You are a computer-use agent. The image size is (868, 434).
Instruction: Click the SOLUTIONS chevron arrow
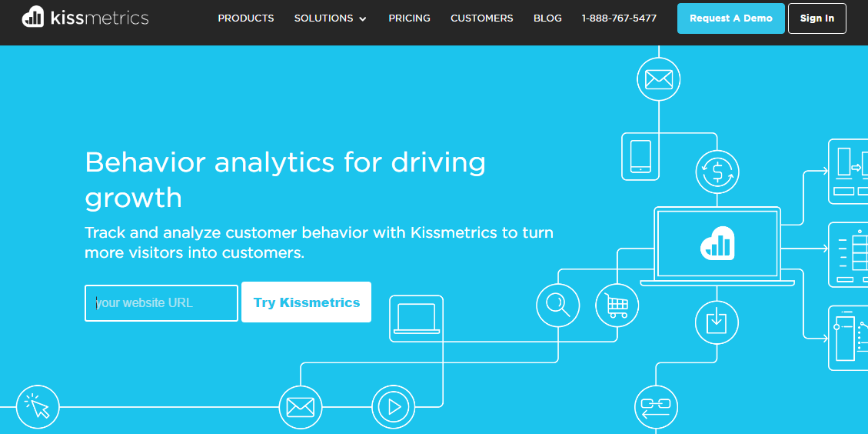[363, 18]
